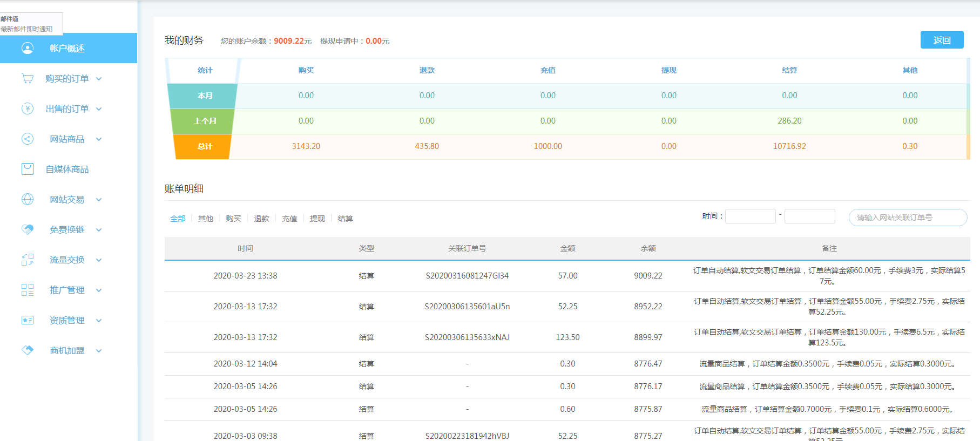
Task: Click the yen coin icon for 出售的订单
Action: coord(28,108)
